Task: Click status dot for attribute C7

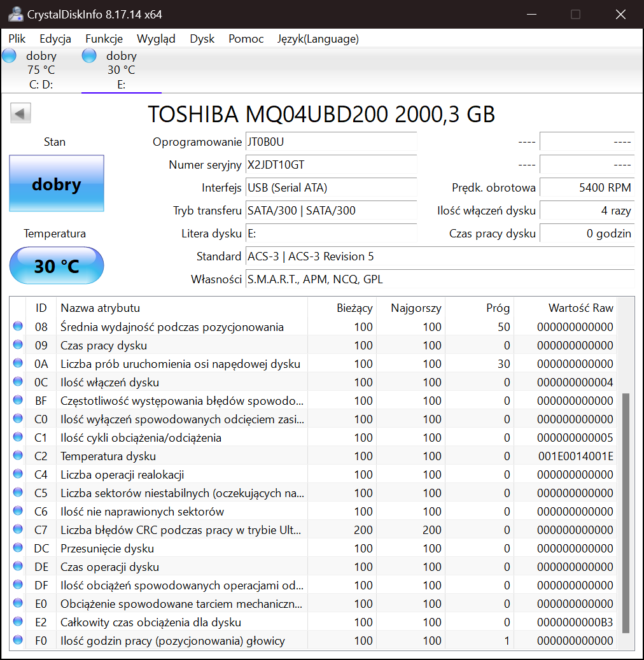Action: [18, 529]
